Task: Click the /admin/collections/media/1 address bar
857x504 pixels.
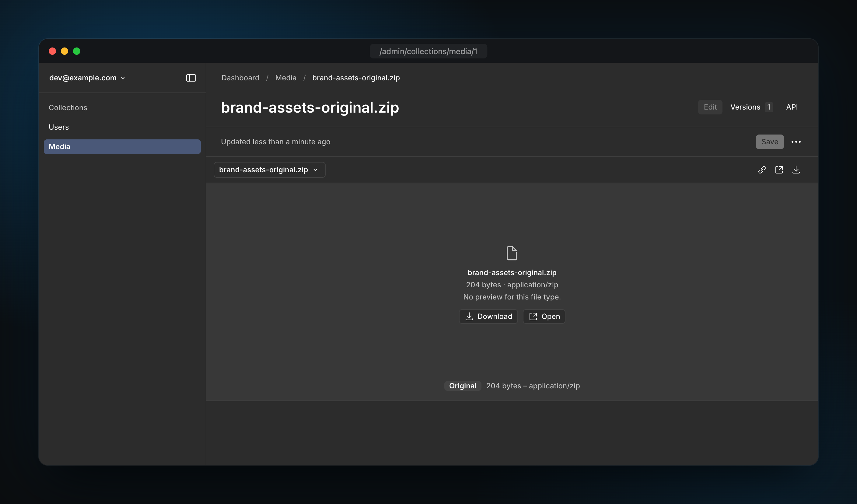Action: point(428,51)
